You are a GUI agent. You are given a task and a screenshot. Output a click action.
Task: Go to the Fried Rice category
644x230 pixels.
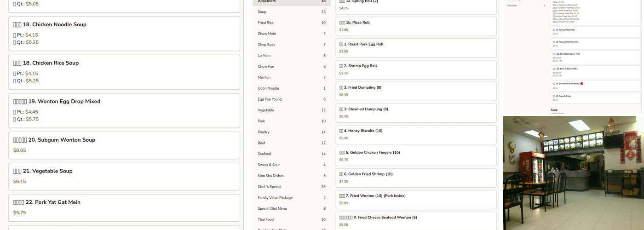coord(265,23)
